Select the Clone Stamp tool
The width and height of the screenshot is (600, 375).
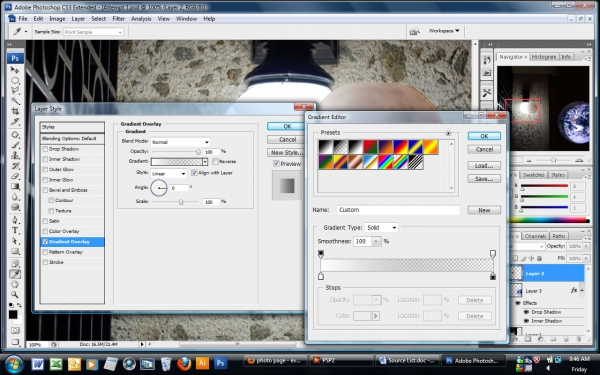click(x=15, y=155)
